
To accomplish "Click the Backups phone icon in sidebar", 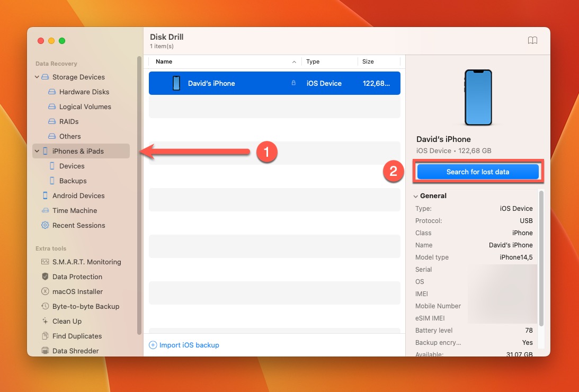I will pos(52,181).
